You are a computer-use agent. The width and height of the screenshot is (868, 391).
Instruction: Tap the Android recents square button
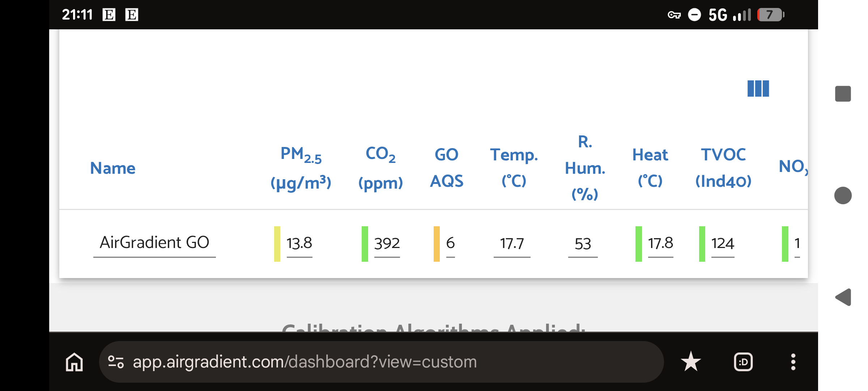843,94
